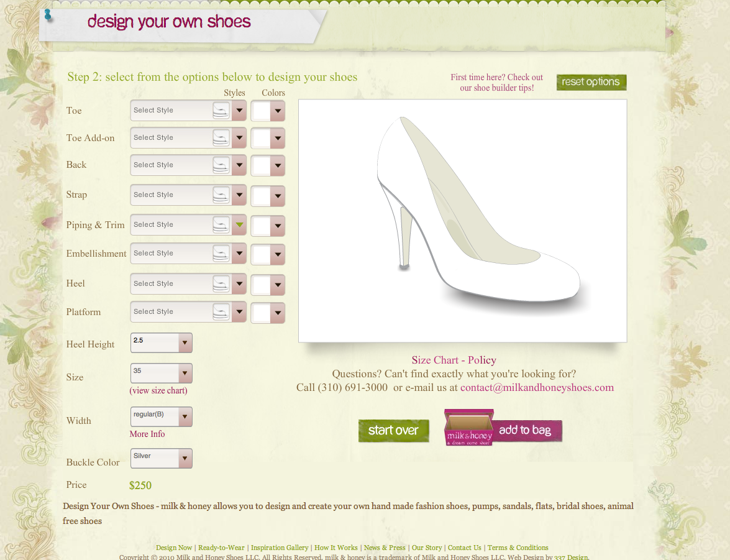Click the shoe style icon in the Strap row
This screenshot has width=730, height=560.
221,195
